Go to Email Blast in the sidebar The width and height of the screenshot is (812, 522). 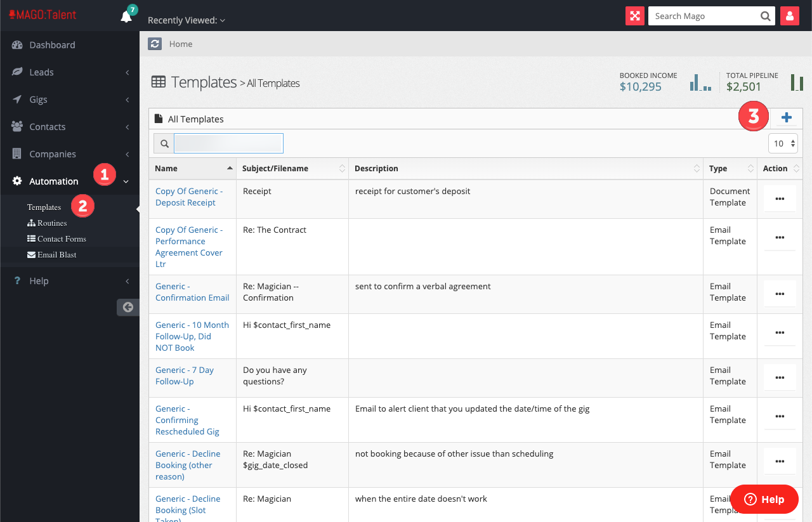(x=56, y=255)
